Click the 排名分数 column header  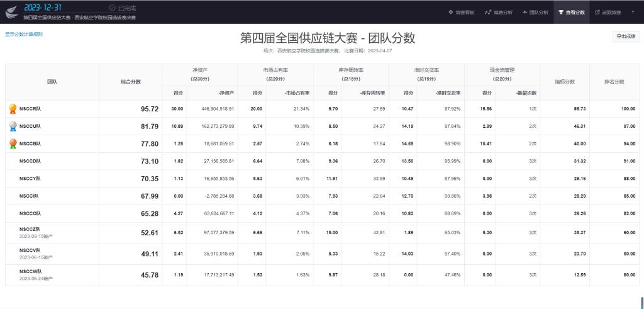pyautogui.click(x=614, y=82)
